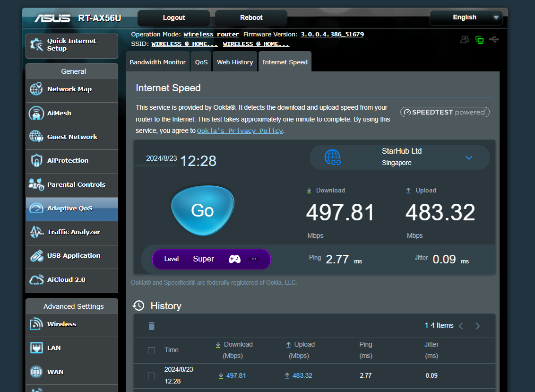Click the ASUS logo
Viewport: 535px width, 392px height.
click(x=52, y=18)
